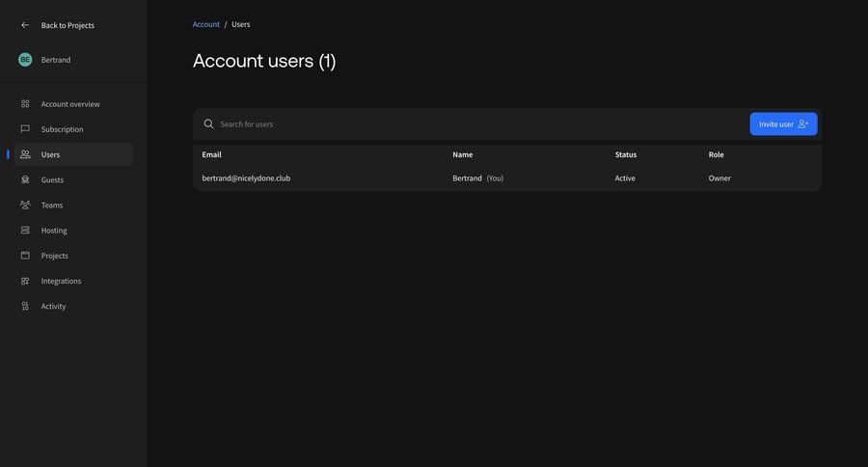Open the Projects menu item
This screenshot has width=868, height=467.
(x=54, y=256)
